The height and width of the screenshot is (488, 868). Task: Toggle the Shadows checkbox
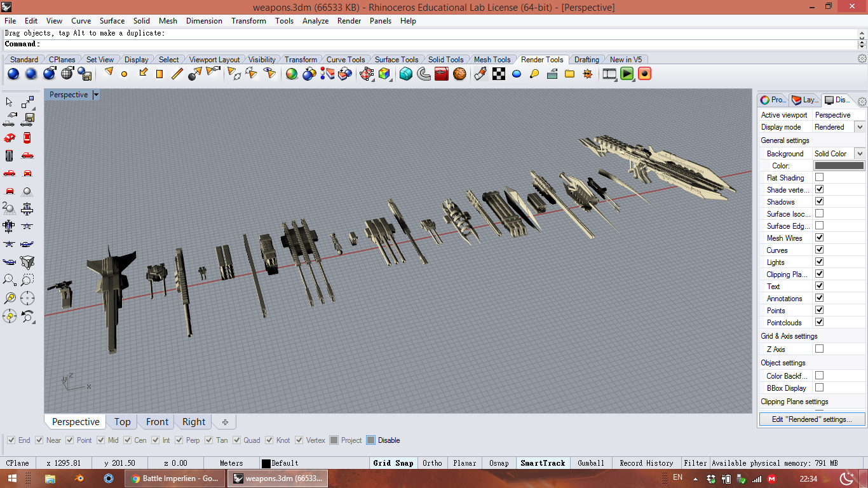point(819,201)
